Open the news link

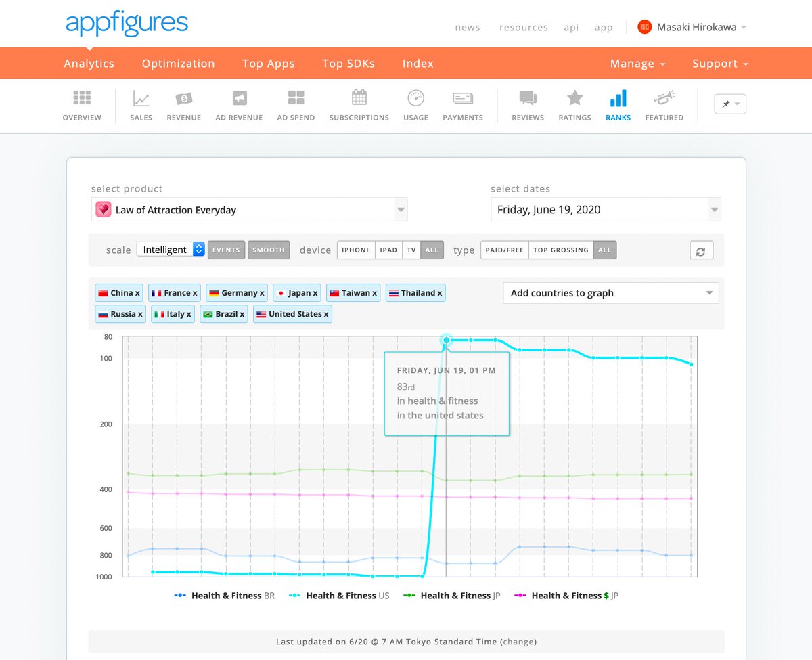click(468, 28)
